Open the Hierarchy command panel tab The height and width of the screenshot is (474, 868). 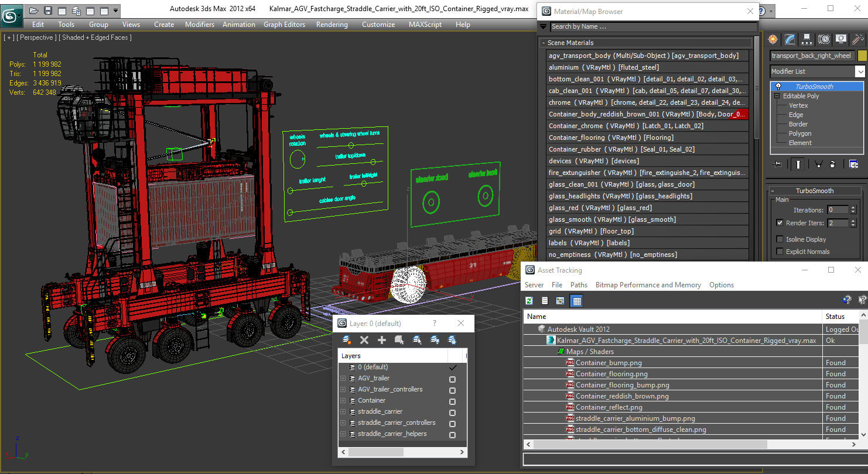coord(807,39)
